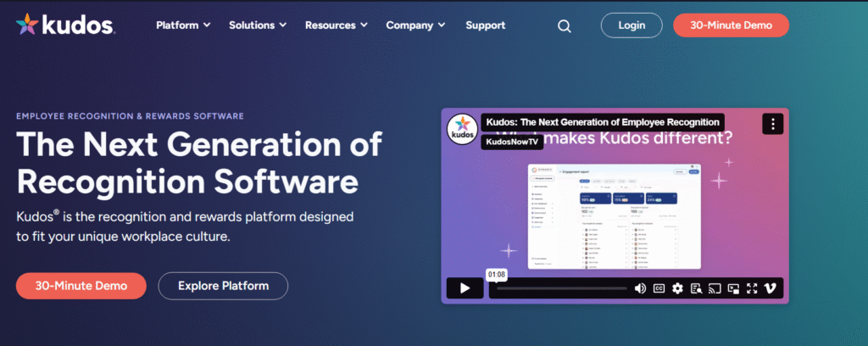
Task: Click the Login button
Action: click(x=632, y=25)
